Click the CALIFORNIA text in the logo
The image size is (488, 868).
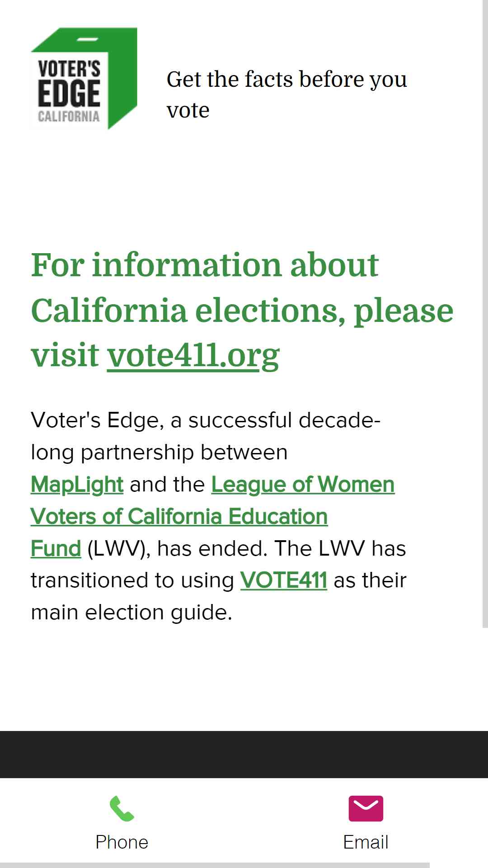69,116
